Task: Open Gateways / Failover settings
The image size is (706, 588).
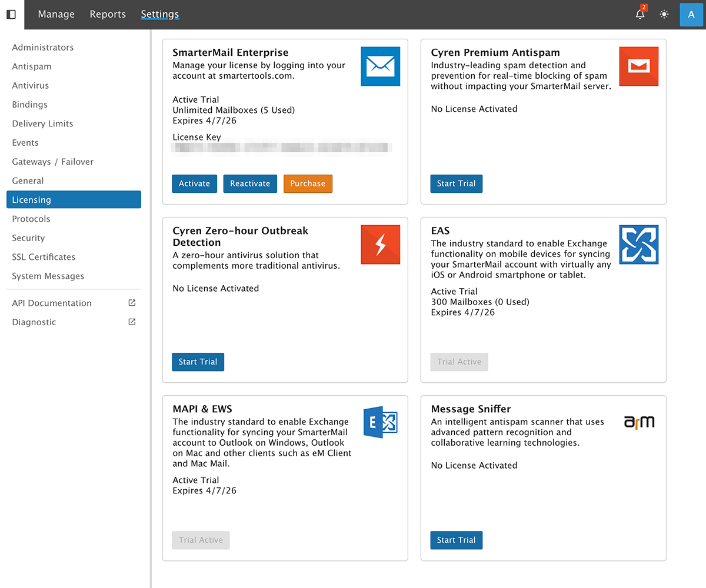Action: point(53,162)
